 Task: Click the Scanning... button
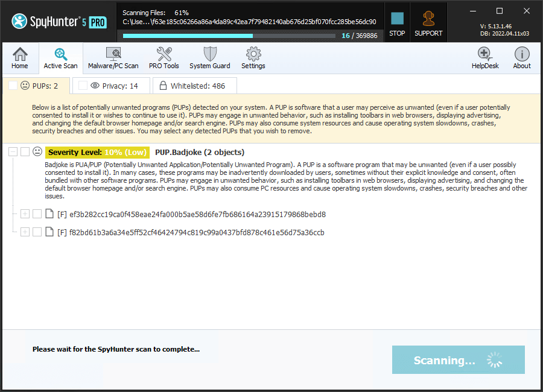[x=458, y=360]
